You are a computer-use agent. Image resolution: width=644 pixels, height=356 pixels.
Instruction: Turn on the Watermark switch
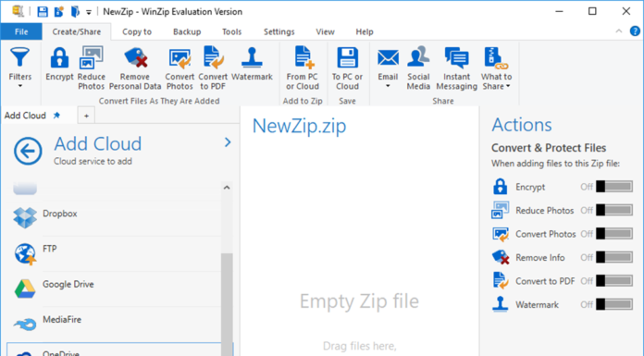tap(614, 304)
